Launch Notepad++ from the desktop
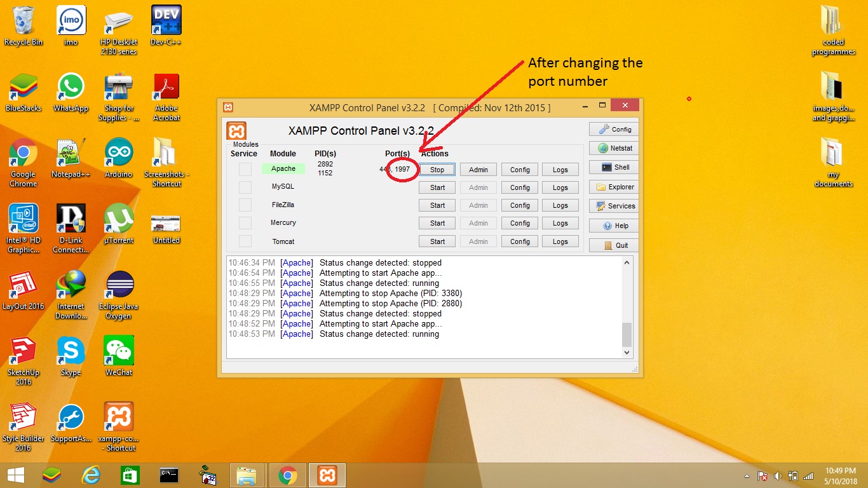868x488 pixels. coord(71,158)
